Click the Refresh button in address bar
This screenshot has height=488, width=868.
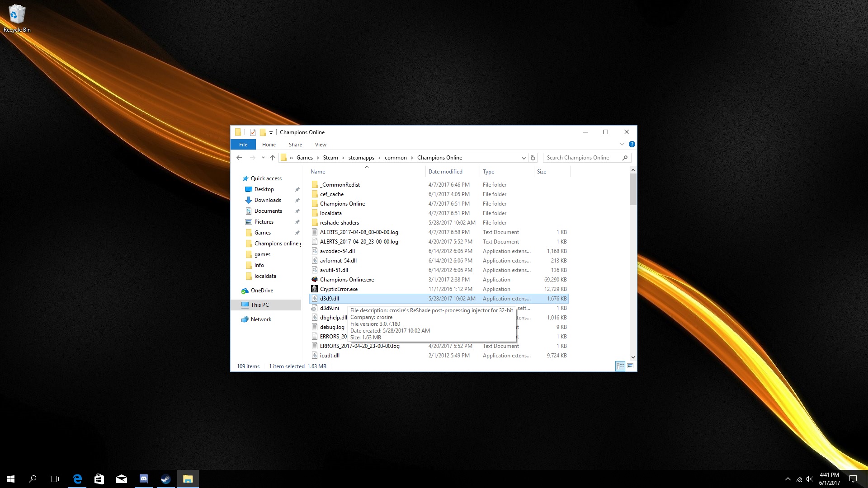(533, 158)
